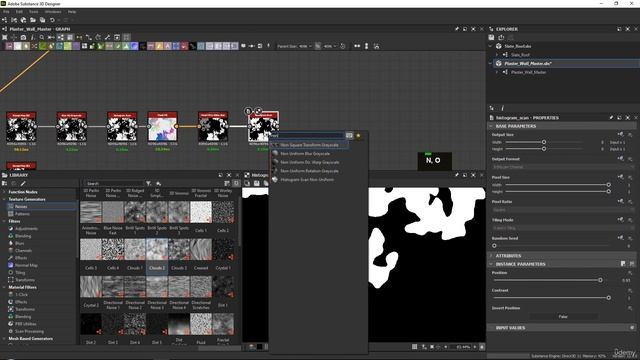
Task: Click the node search text field
Action: (307, 136)
